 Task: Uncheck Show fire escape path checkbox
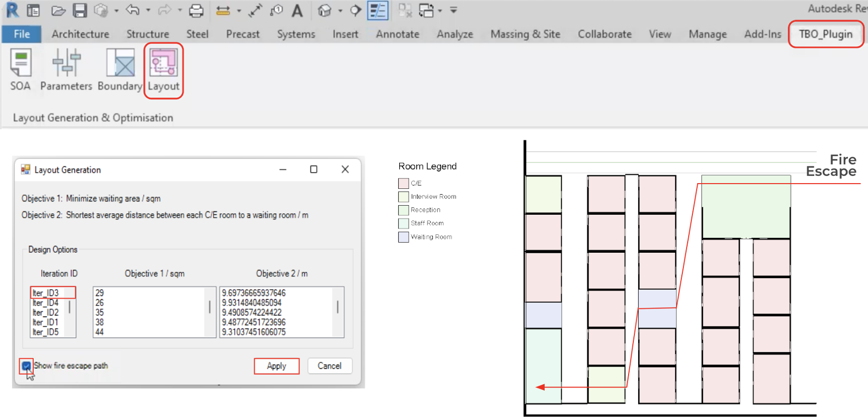point(26,366)
